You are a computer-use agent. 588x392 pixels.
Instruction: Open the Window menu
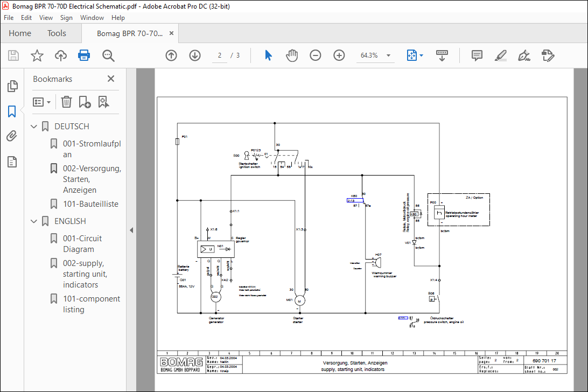point(92,18)
